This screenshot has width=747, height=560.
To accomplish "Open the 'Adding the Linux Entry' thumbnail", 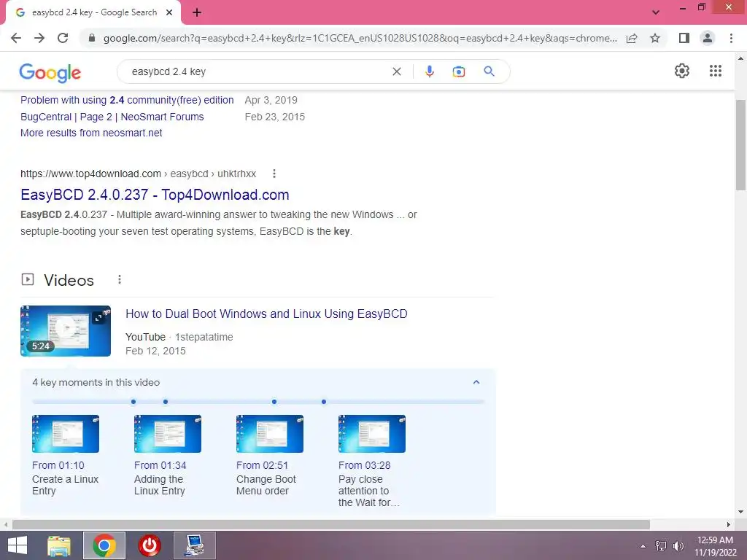I will coord(168,434).
